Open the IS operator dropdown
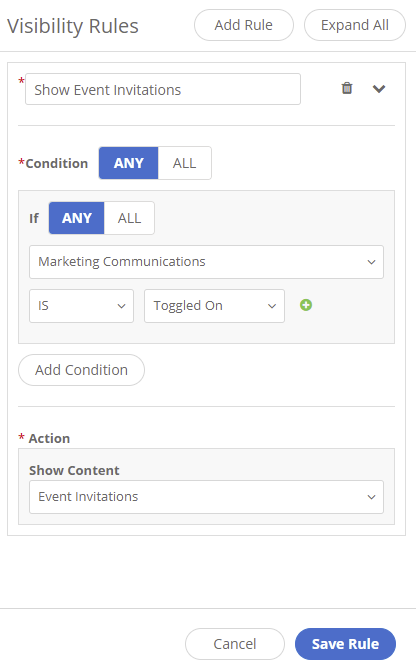Viewport: 416px width, 670px height. coord(81,306)
